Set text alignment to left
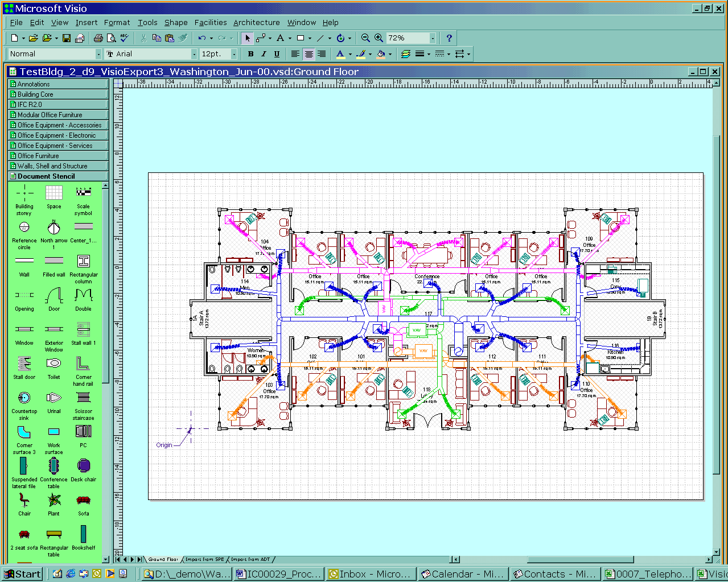This screenshot has height=582, width=728. pyautogui.click(x=295, y=54)
